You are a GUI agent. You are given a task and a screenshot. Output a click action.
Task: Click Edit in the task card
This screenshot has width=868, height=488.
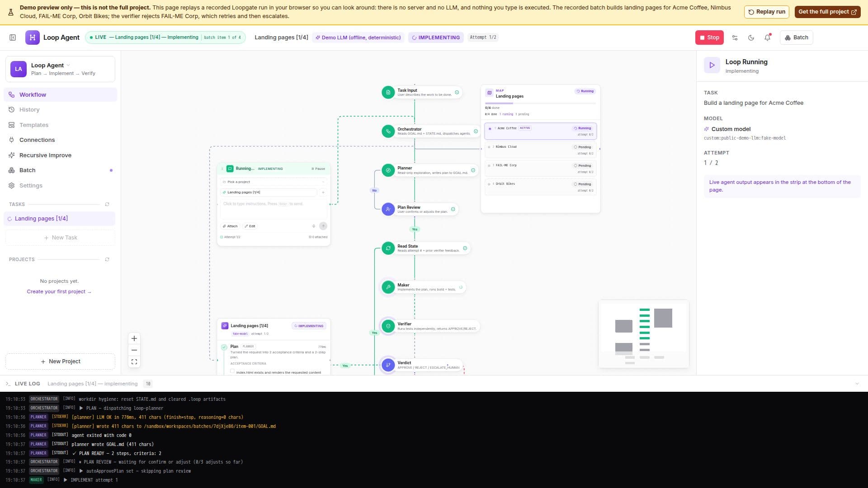point(250,226)
